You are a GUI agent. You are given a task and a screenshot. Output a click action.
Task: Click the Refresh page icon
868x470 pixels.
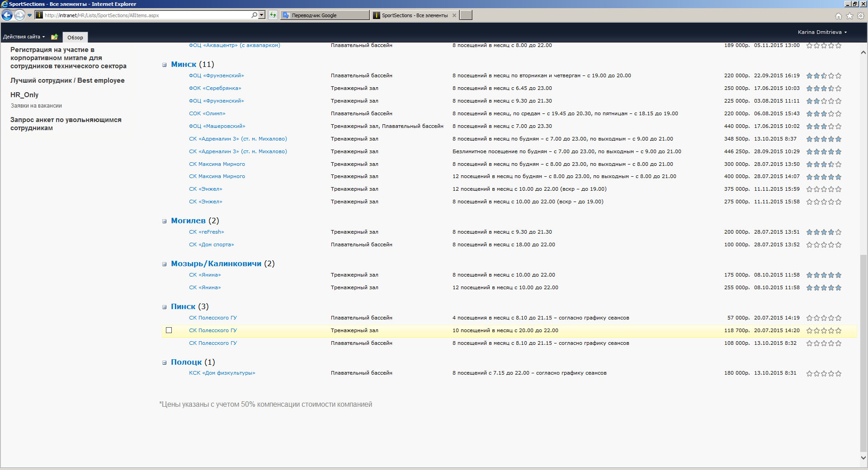pyautogui.click(x=273, y=15)
